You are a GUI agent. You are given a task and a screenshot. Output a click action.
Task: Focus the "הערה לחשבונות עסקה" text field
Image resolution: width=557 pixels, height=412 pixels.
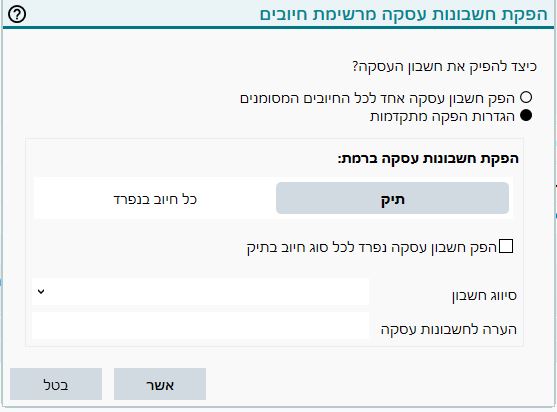200,326
